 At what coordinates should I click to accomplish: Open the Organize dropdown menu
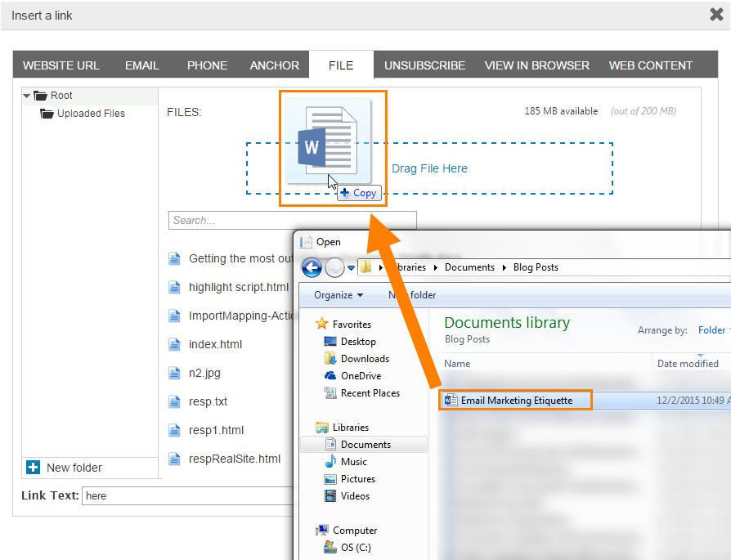point(338,295)
